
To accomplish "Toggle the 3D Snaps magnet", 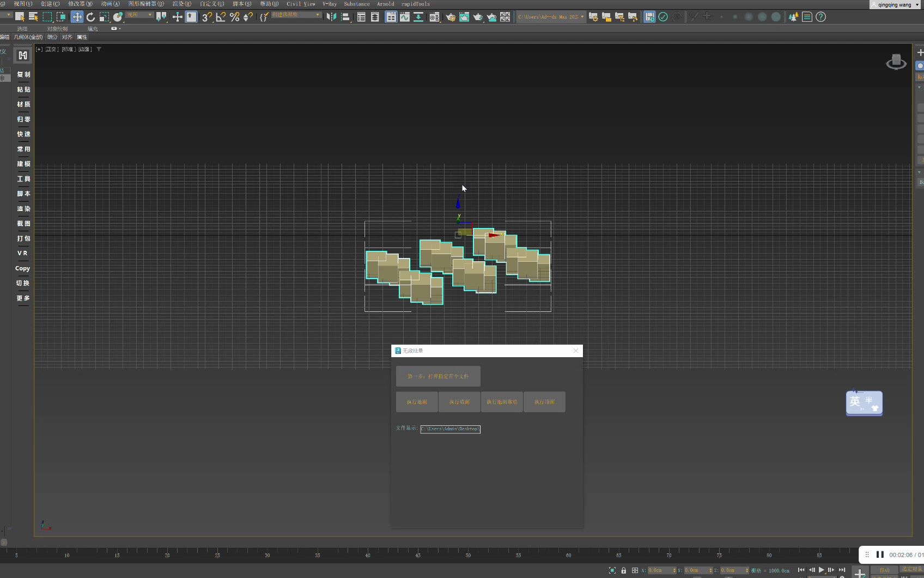I will (x=206, y=17).
